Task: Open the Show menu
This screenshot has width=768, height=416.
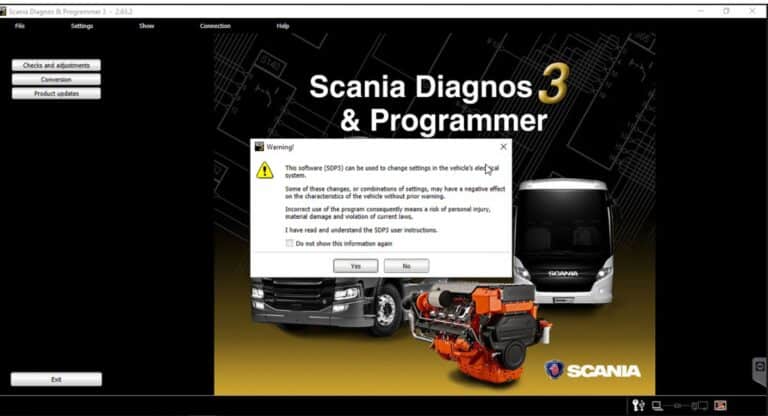Action: (146, 26)
